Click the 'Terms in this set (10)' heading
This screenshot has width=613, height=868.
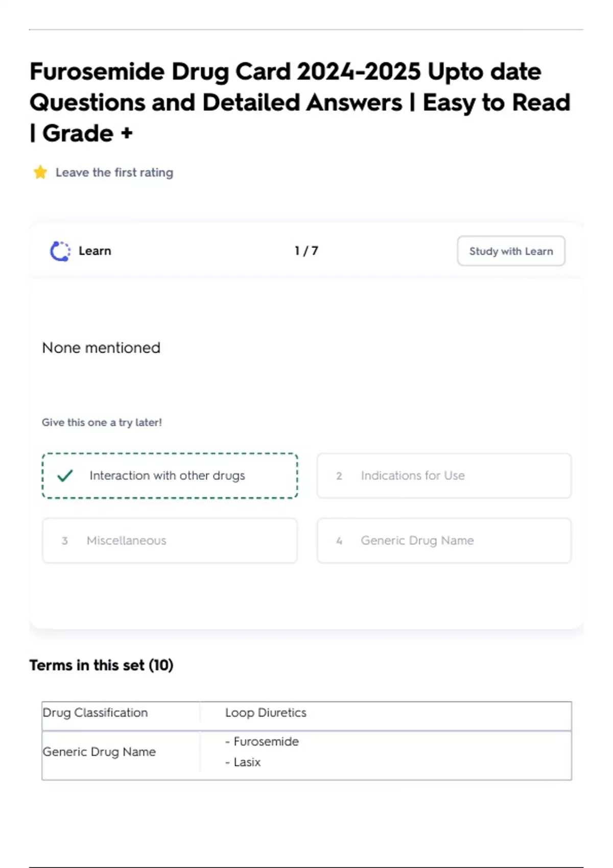coord(101,665)
